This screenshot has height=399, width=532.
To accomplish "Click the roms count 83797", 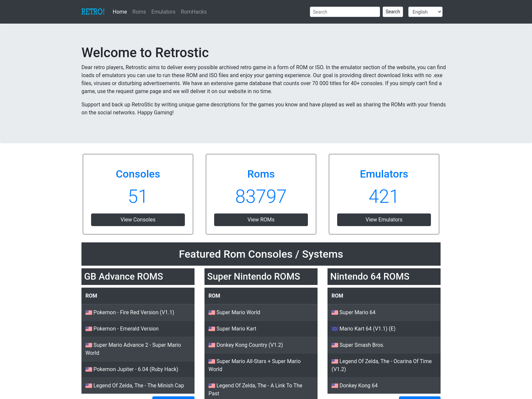I will point(261,197).
